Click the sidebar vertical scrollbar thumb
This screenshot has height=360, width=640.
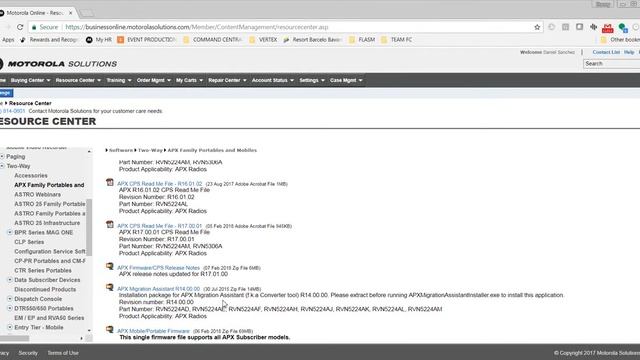(x=89, y=227)
